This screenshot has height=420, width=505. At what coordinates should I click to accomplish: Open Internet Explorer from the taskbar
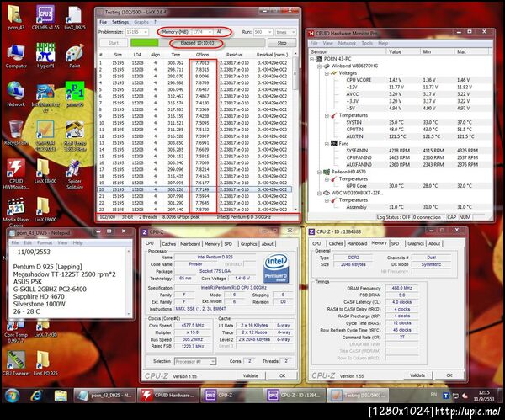(x=36, y=396)
